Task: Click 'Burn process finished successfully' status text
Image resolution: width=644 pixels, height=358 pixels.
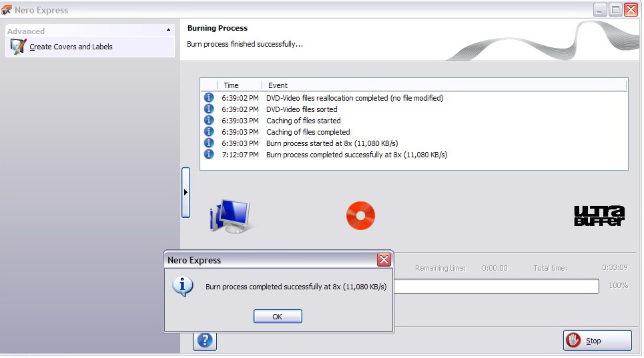Action: 245,44
